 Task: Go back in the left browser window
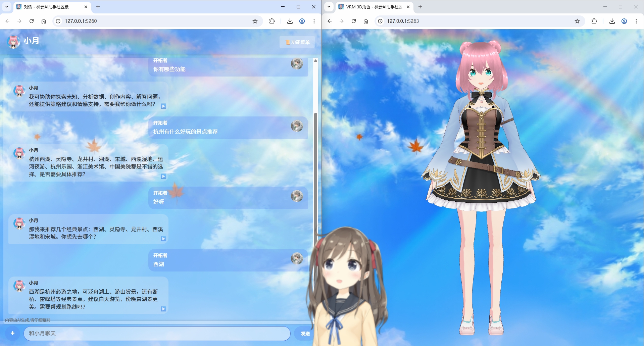7,21
